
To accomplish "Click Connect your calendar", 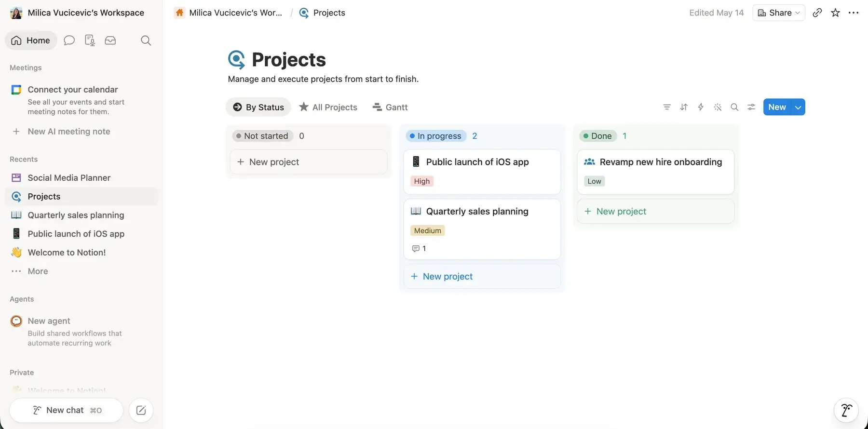I will pyautogui.click(x=73, y=90).
